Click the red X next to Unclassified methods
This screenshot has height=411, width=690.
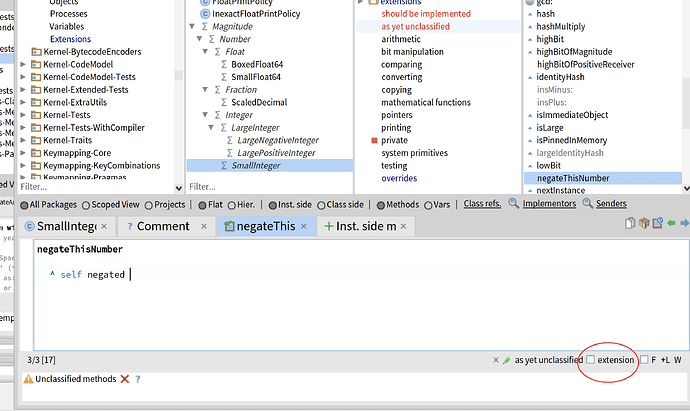pos(125,379)
